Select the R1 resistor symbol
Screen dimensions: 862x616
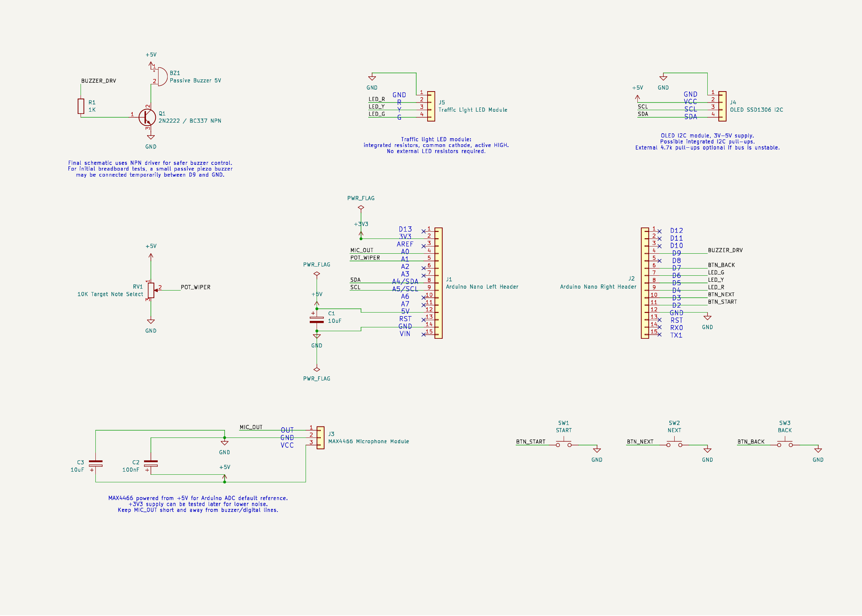click(81, 106)
